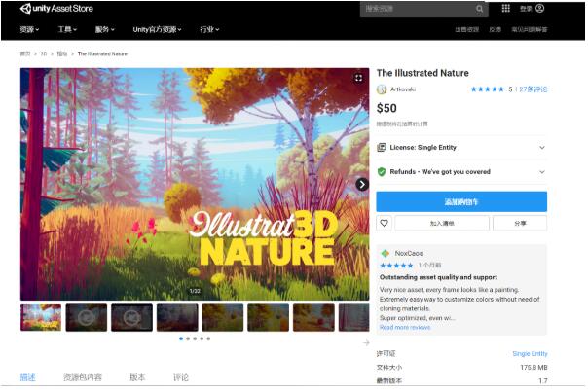
Task: Switch to the 版本 tab
Action: coord(137,377)
